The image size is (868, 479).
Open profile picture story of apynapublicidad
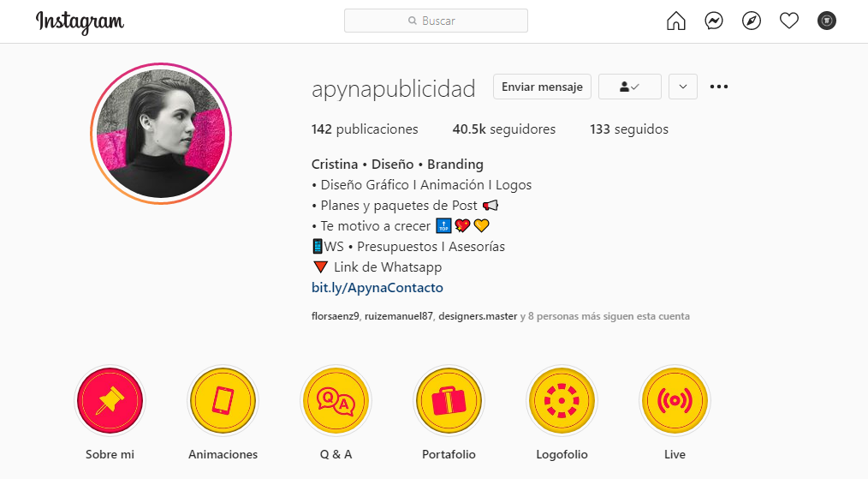pyautogui.click(x=161, y=134)
